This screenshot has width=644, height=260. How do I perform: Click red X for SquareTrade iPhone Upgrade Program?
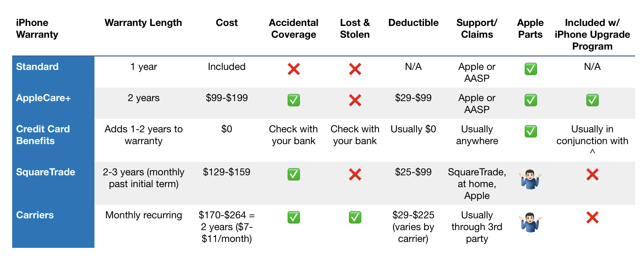[592, 174]
